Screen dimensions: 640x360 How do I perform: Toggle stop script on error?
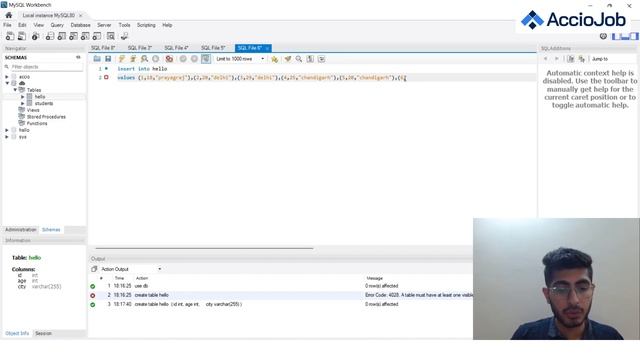(x=169, y=59)
